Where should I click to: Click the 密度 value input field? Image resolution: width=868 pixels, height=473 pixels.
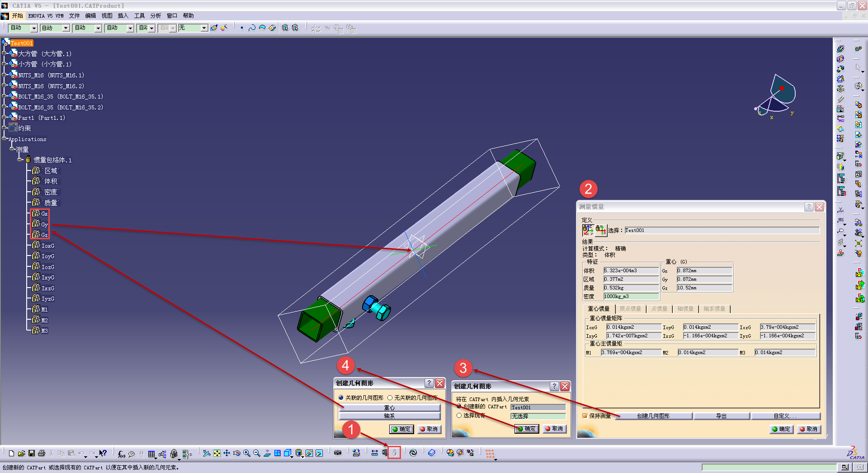[631, 297]
